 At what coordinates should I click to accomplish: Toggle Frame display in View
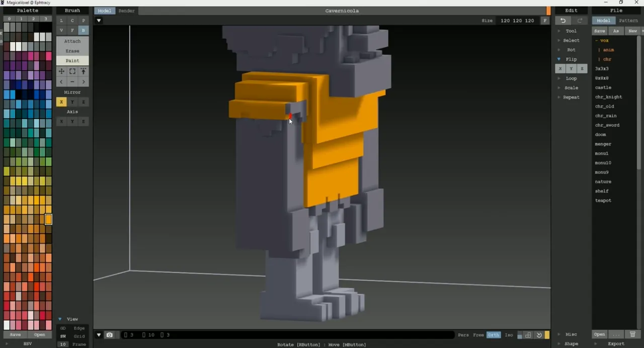[79, 344]
